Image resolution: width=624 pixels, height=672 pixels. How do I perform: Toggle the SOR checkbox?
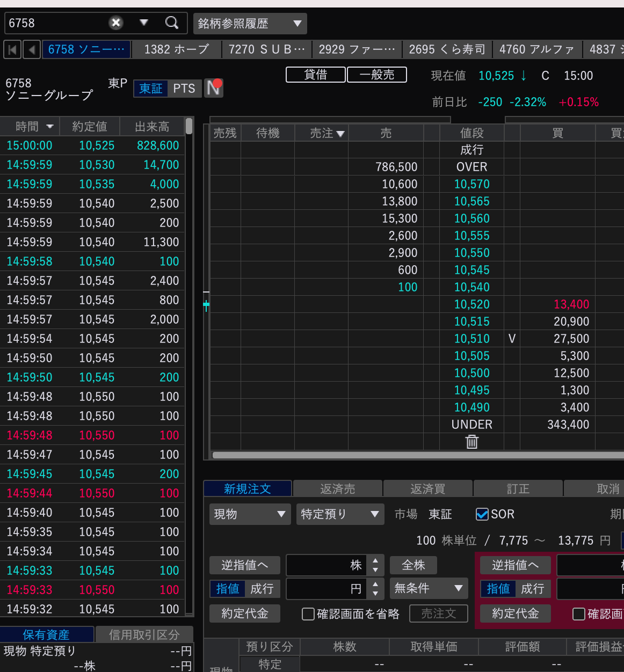[482, 514]
